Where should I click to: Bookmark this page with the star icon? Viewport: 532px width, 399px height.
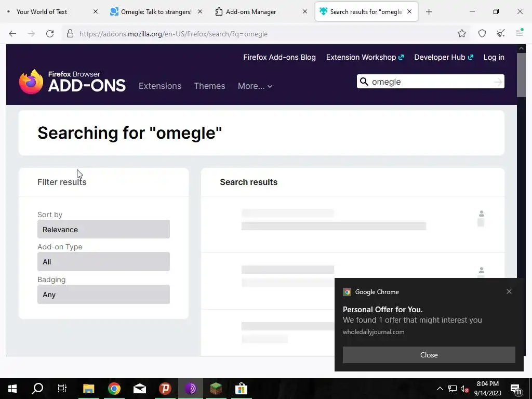click(x=461, y=33)
